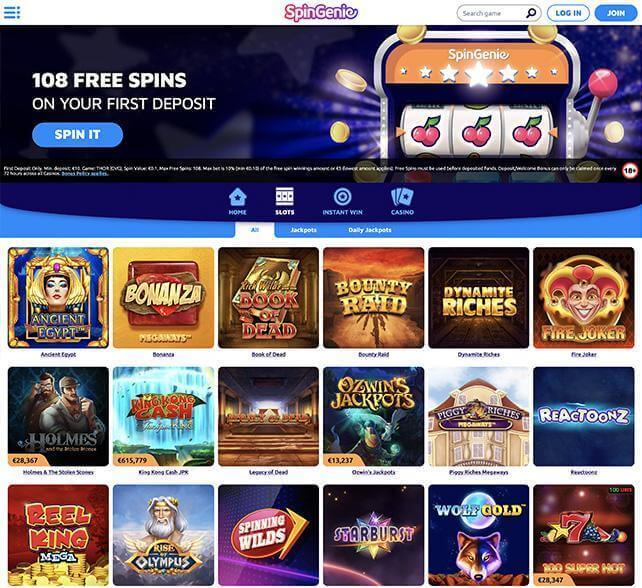Image resolution: width=642 pixels, height=588 pixels.
Task: Click the 18+ age restriction badge
Action: [630, 170]
